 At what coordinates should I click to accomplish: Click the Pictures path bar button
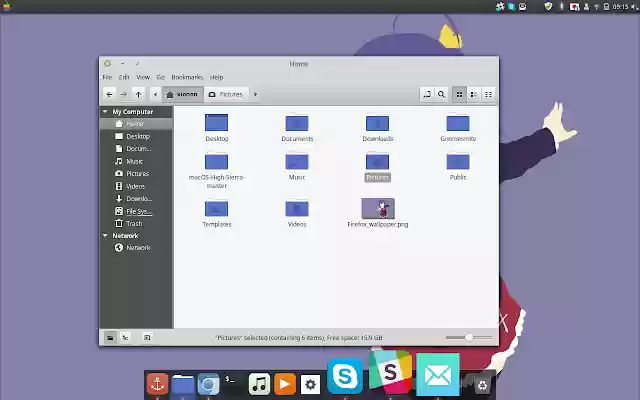click(x=225, y=94)
